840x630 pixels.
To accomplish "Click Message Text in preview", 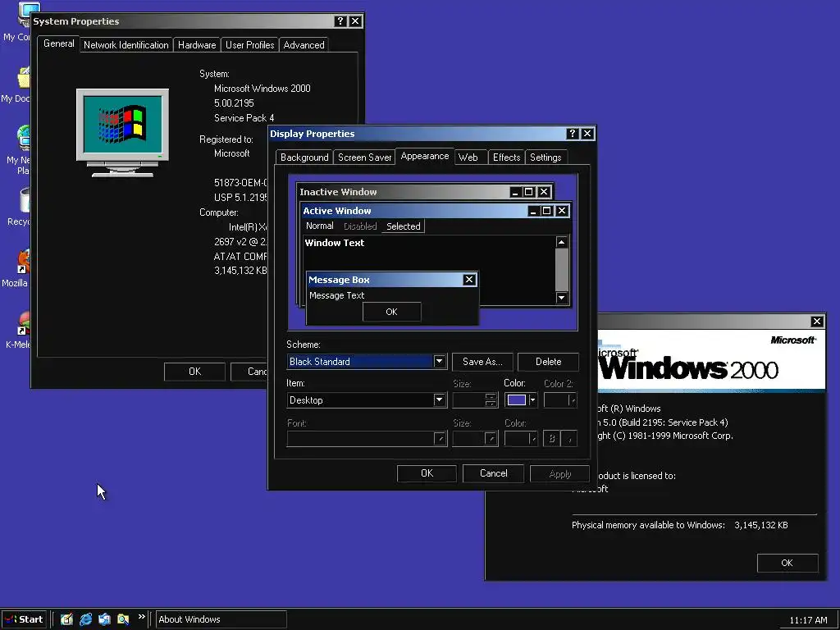I will coord(336,295).
